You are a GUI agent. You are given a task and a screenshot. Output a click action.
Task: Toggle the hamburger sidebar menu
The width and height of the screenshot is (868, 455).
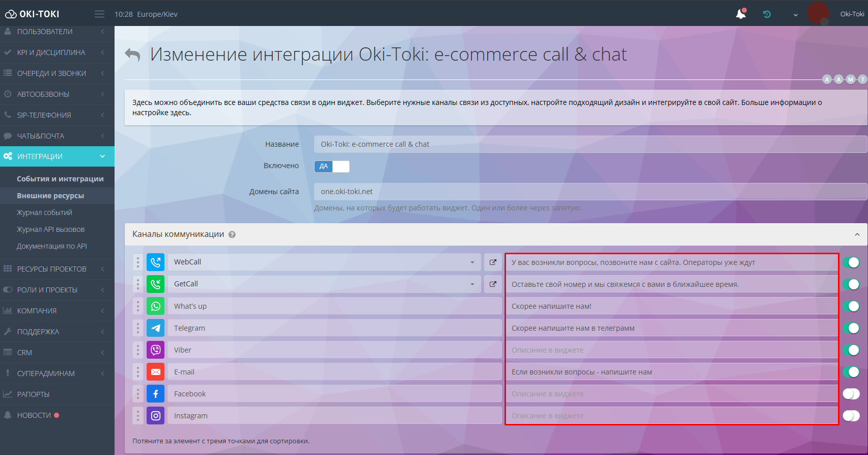point(99,14)
